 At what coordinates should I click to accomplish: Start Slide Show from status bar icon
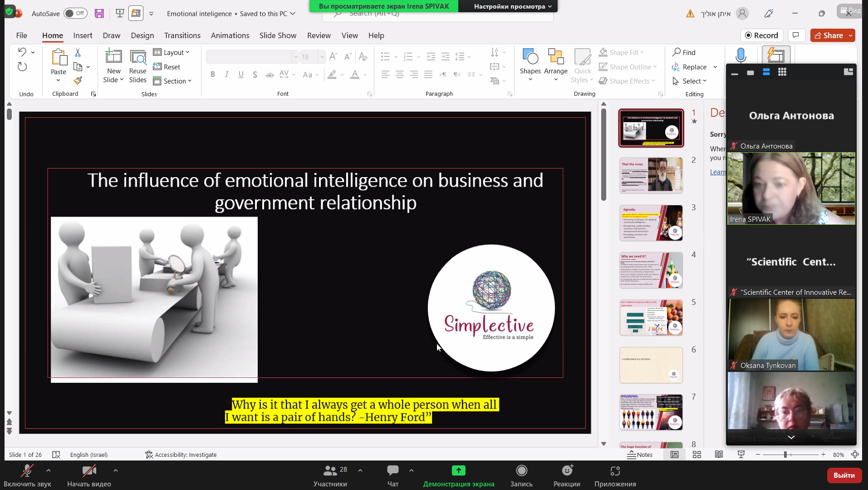[x=741, y=455]
